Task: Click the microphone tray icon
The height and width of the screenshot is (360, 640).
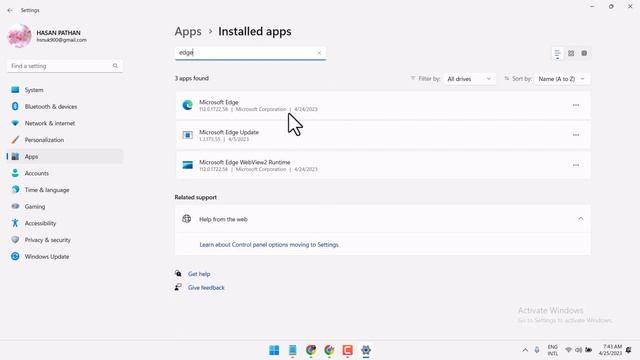Action: click(537, 350)
